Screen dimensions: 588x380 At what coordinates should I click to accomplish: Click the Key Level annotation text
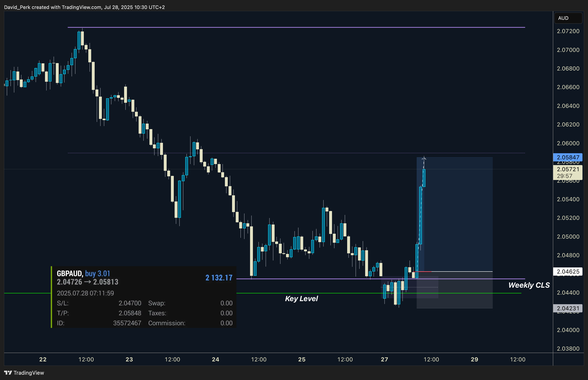301,299
